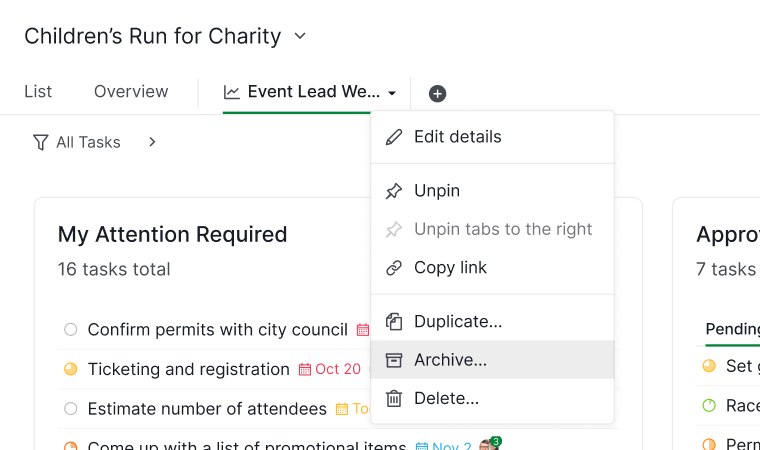
Task: Click the pin icon beside Unpin
Action: (x=394, y=191)
